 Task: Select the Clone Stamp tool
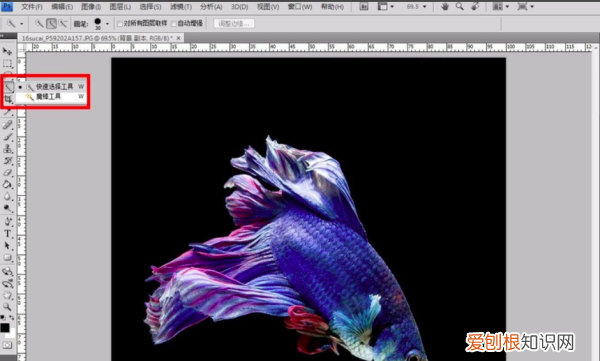tap(7, 149)
